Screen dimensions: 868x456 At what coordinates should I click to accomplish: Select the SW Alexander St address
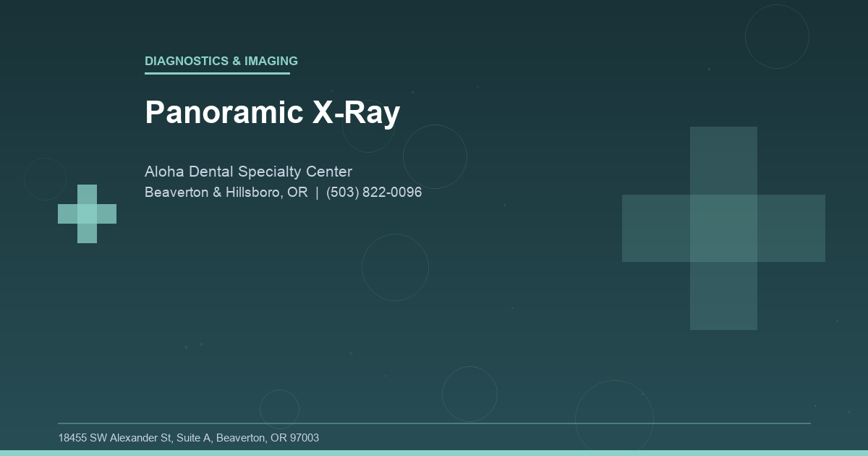pos(189,438)
